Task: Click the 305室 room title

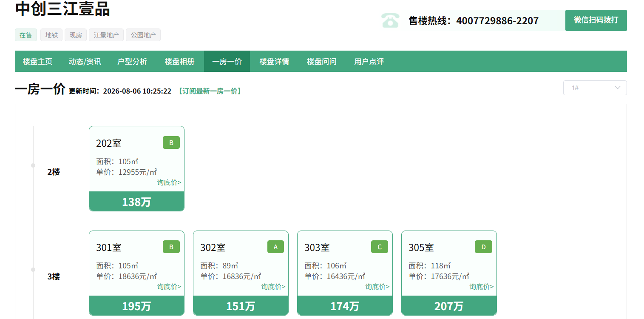Action: point(421,248)
